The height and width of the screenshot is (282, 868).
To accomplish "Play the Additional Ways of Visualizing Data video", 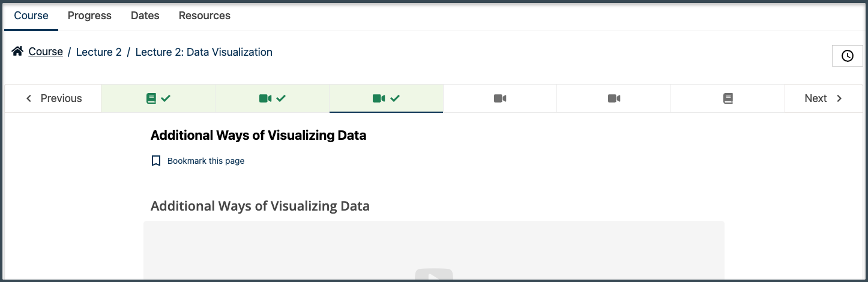I will [x=434, y=276].
